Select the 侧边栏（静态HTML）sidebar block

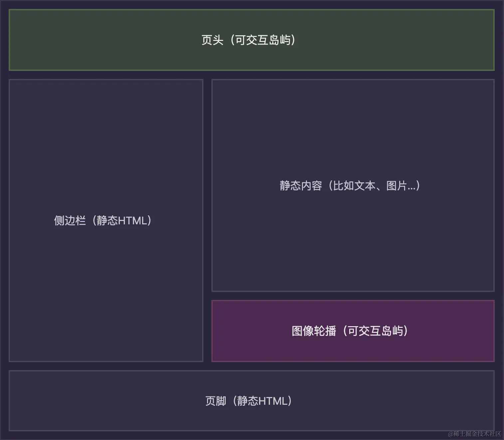[106, 220]
